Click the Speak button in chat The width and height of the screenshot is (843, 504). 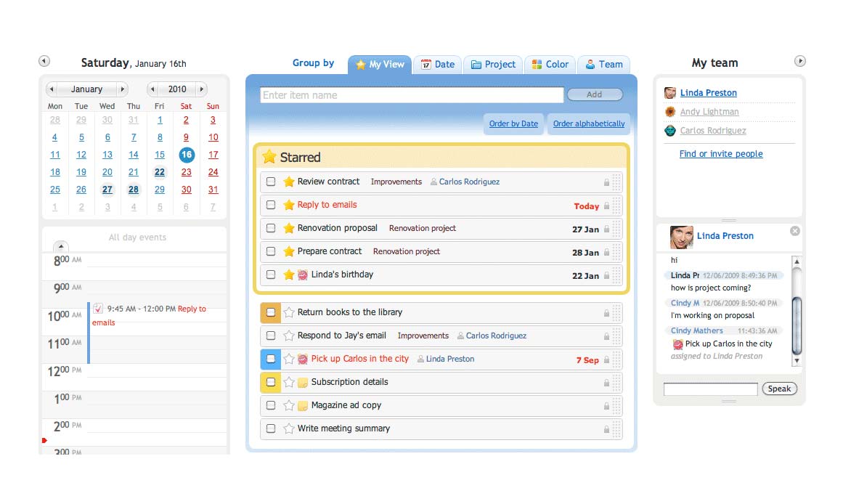[x=780, y=389]
